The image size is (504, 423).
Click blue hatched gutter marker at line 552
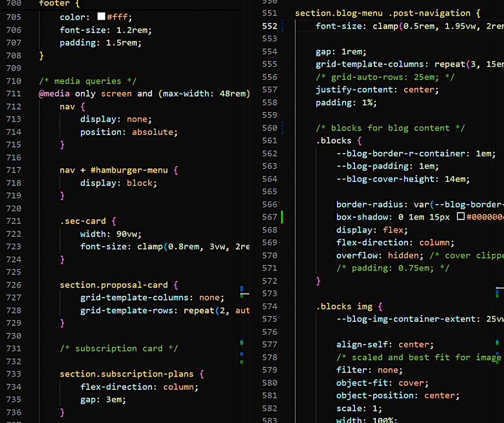282,26
